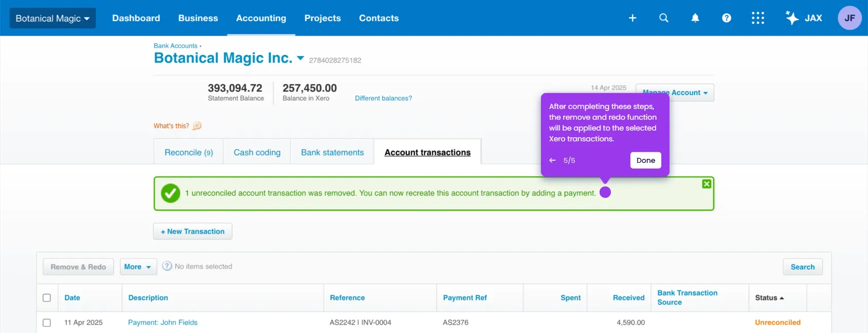Click the 11 Apr 2025 date cell
Viewport: 868px width, 333px height.
(83, 323)
